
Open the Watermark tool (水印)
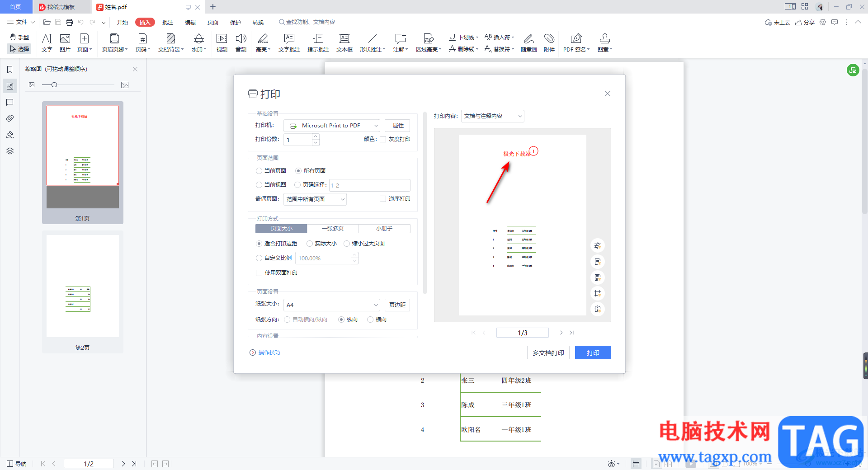199,43
